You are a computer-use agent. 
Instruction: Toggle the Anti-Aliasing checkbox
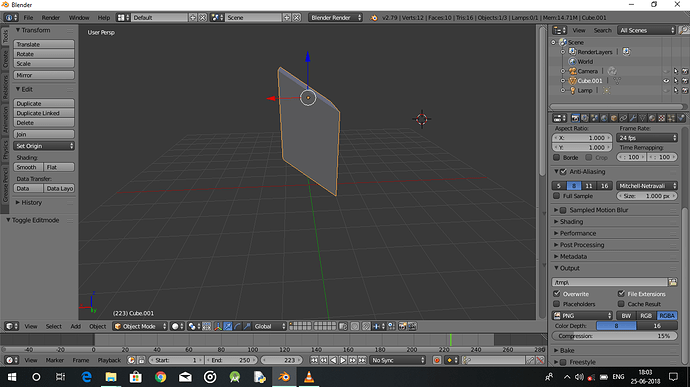563,172
